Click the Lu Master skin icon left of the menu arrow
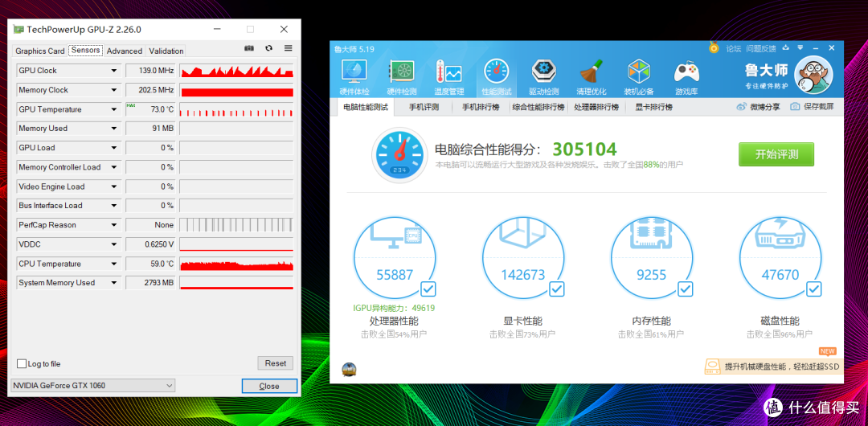 pyautogui.click(x=786, y=48)
